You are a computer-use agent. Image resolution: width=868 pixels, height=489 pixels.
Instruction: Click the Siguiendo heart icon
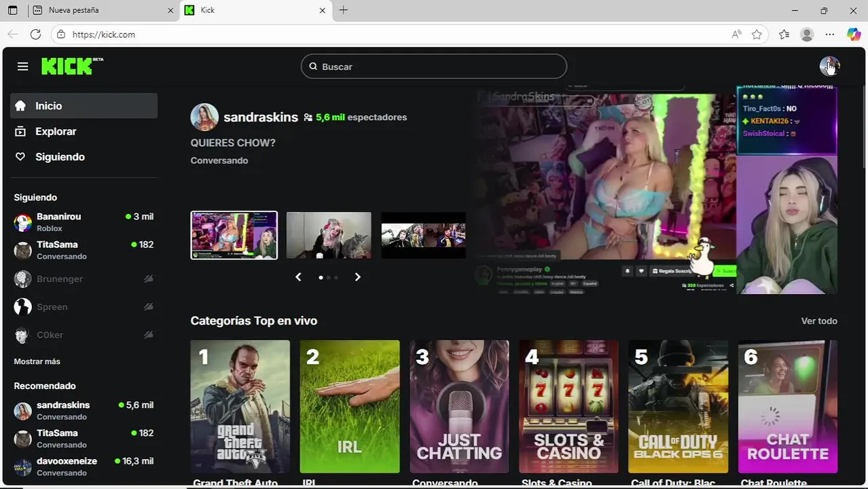pyautogui.click(x=20, y=157)
